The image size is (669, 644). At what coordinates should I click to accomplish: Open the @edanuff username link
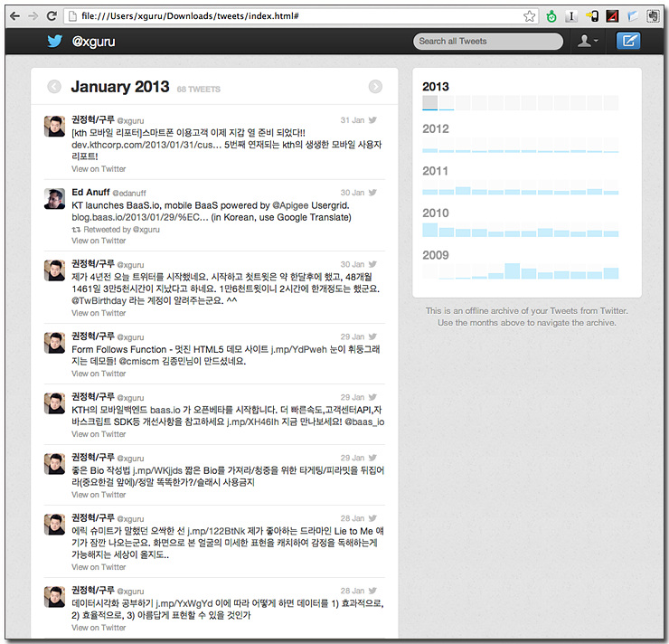129,194
